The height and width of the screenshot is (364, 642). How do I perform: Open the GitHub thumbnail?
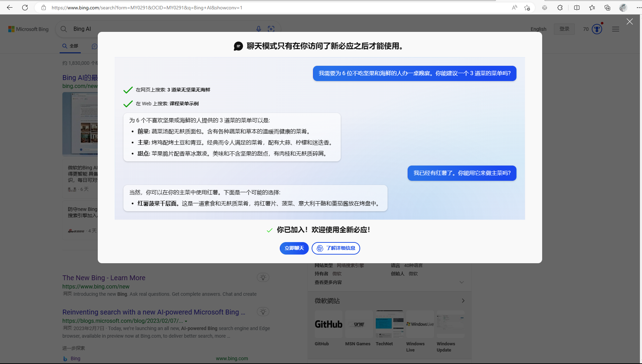click(x=328, y=324)
